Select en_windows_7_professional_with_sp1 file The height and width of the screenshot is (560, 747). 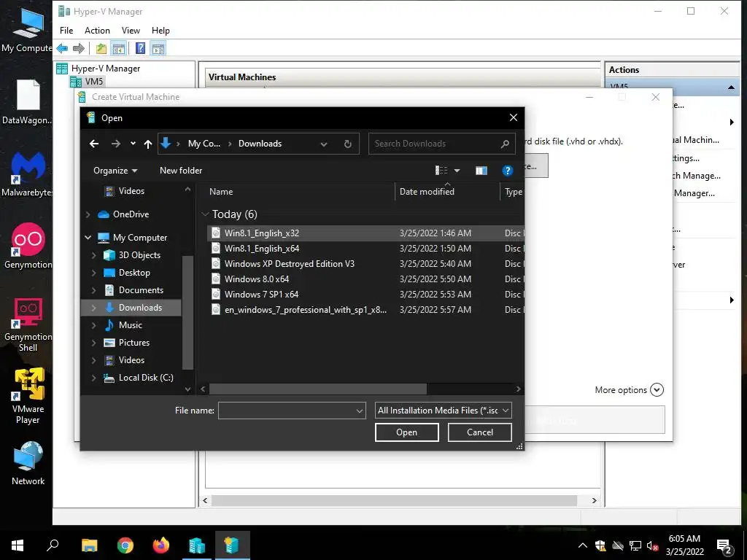pyautogui.click(x=305, y=309)
